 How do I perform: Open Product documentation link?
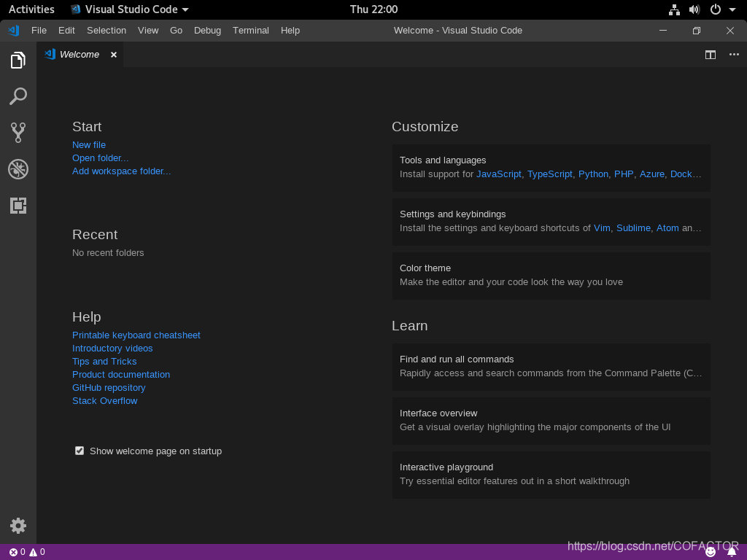pos(121,375)
